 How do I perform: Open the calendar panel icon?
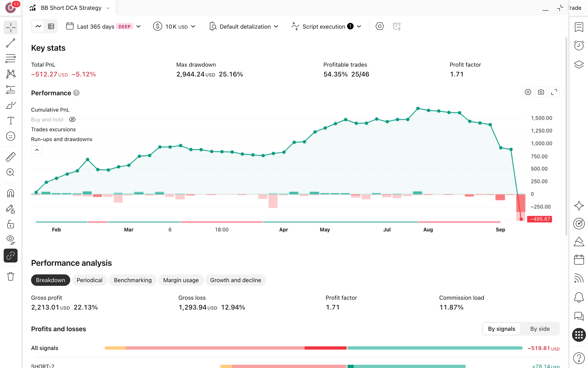pos(579,260)
